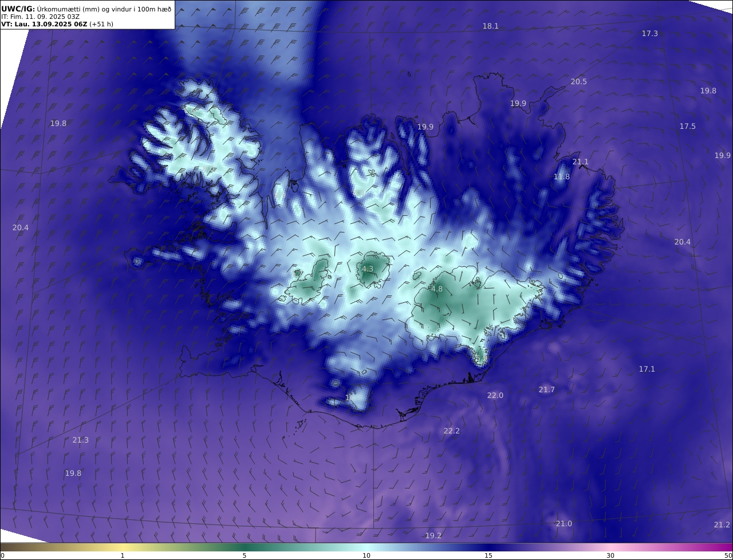Click the 19.2 value label

click(x=434, y=536)
